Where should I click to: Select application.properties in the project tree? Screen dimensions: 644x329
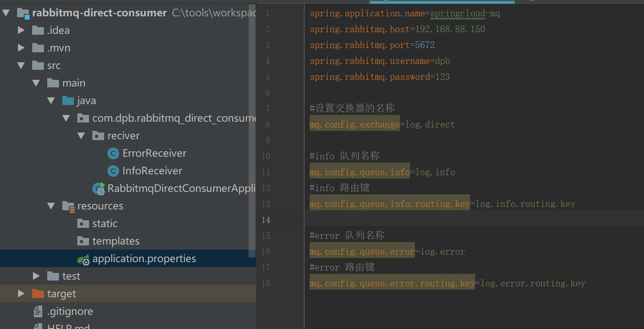point(144,259)
